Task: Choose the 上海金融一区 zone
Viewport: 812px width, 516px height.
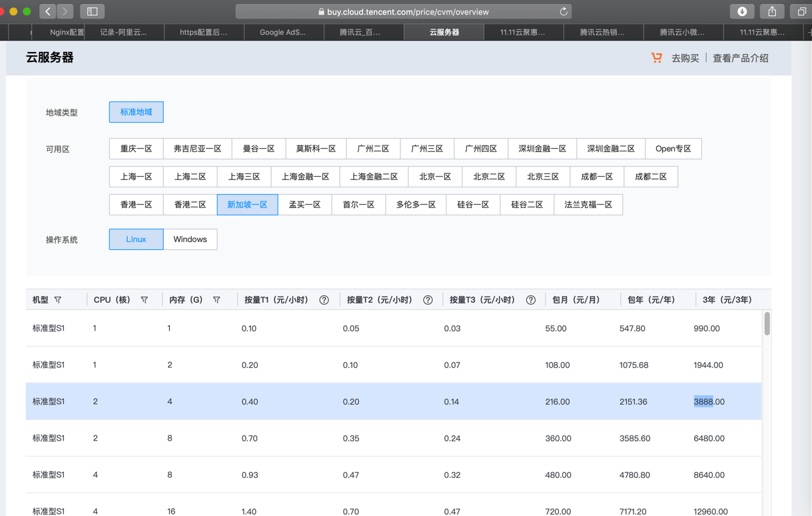Action: coord(305,177)
